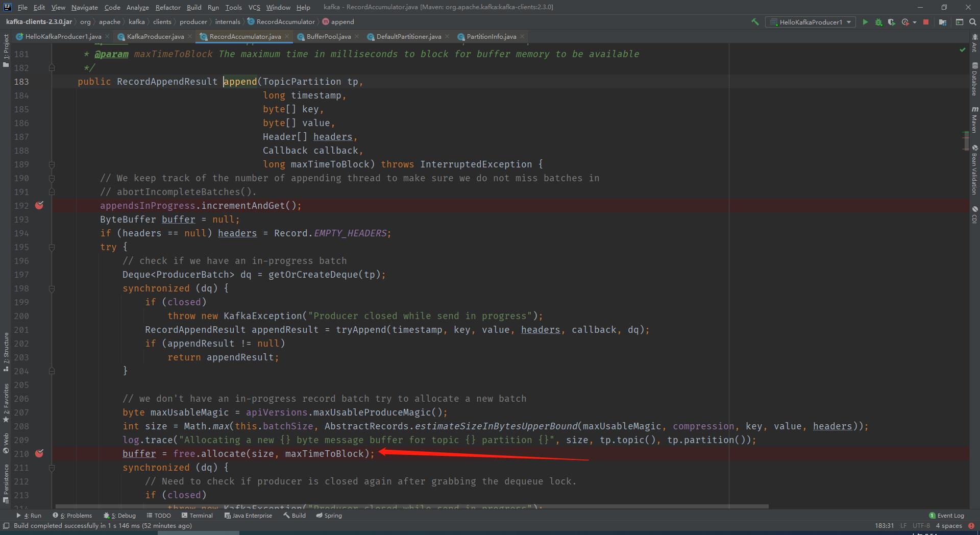Open the Persistence tool window
Image resolution: width=980 pixels, height=535 pixels.
[6, 483]
